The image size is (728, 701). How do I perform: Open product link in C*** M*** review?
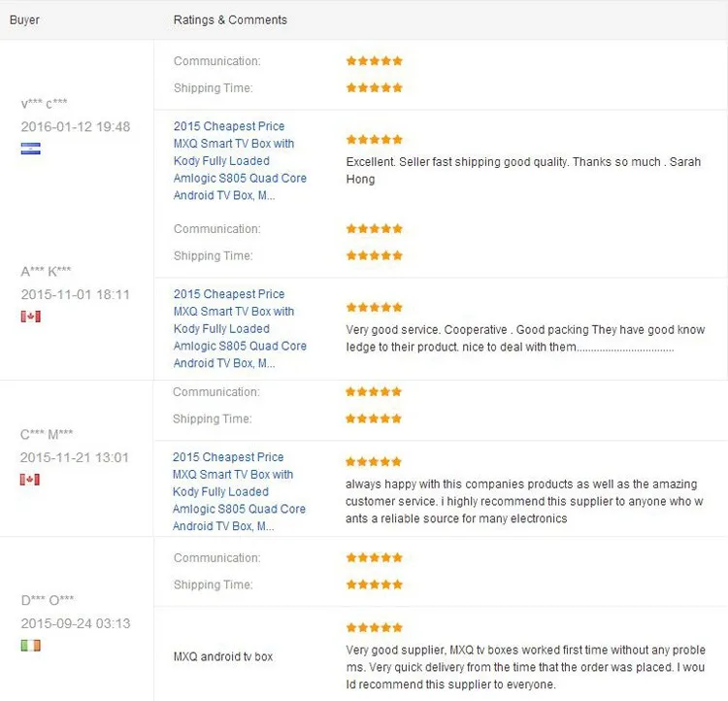(x=234, y=492)
